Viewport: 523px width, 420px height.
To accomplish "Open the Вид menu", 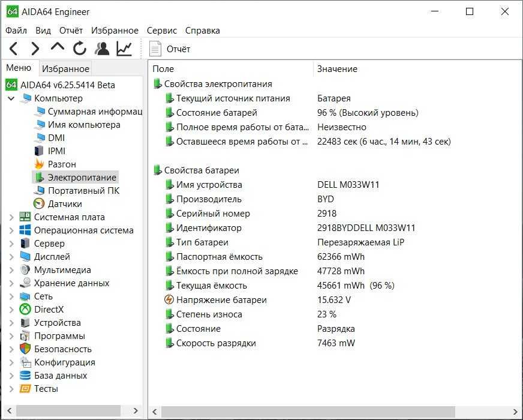I will 43,31.
